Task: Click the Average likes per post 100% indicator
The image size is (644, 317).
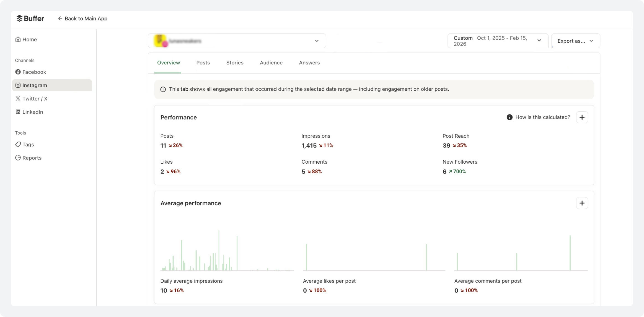Action: [318, 290]
